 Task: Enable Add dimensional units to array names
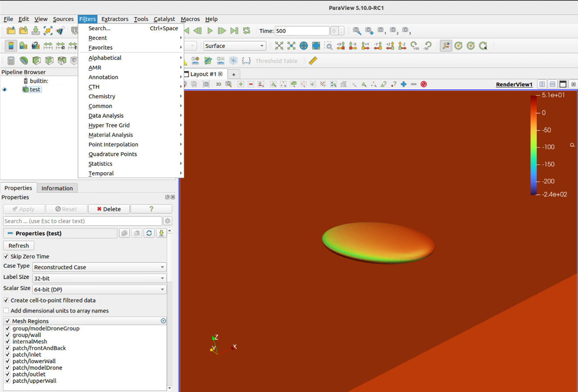tap(6, 311)
